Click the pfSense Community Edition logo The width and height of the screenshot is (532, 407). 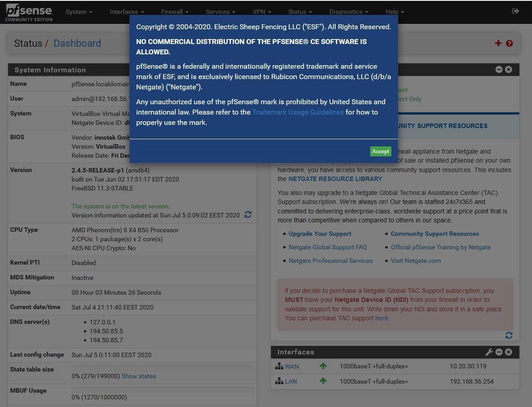(x=29, y=13)
